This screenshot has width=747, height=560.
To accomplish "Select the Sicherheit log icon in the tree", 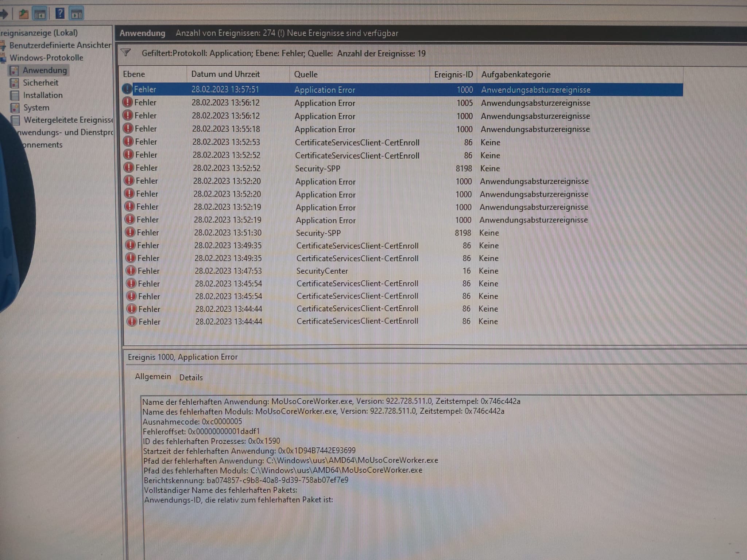I will tap(15, 83).
